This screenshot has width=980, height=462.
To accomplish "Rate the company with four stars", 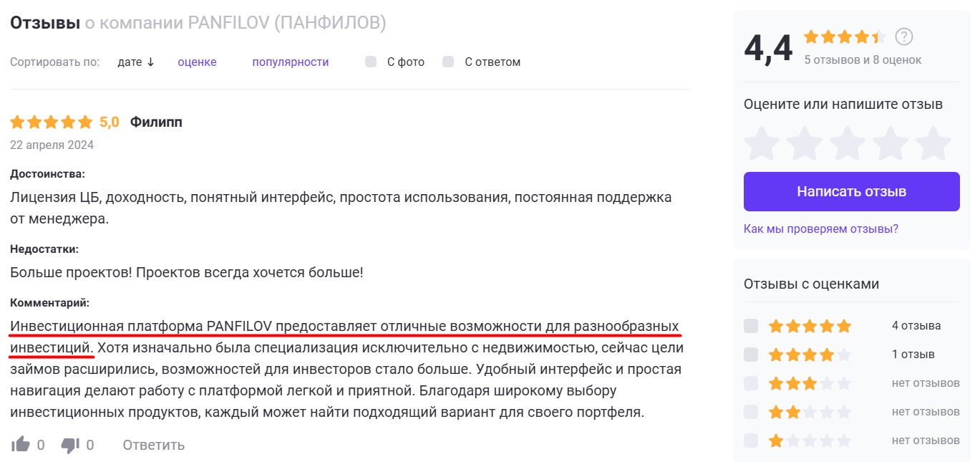I will point(891,144).
